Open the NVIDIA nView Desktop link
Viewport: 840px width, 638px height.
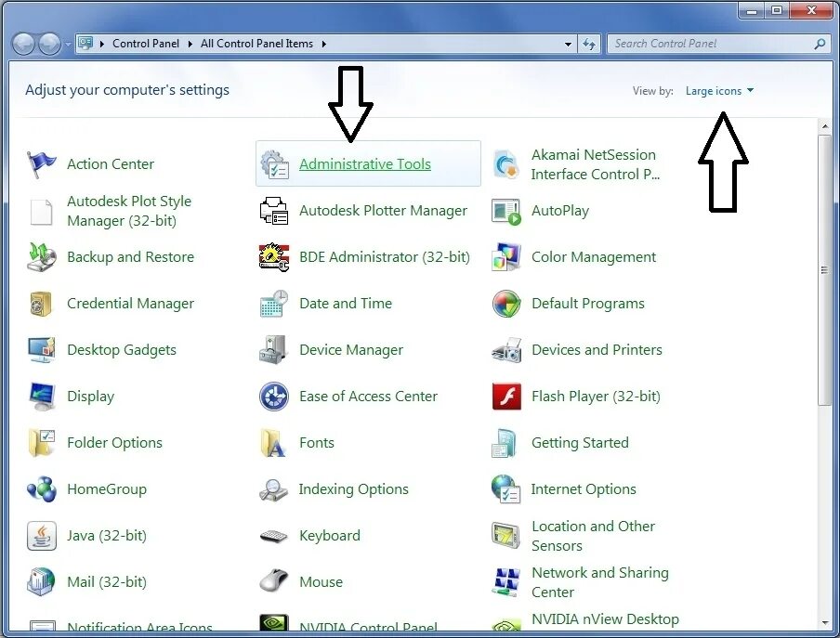point(605,619)
